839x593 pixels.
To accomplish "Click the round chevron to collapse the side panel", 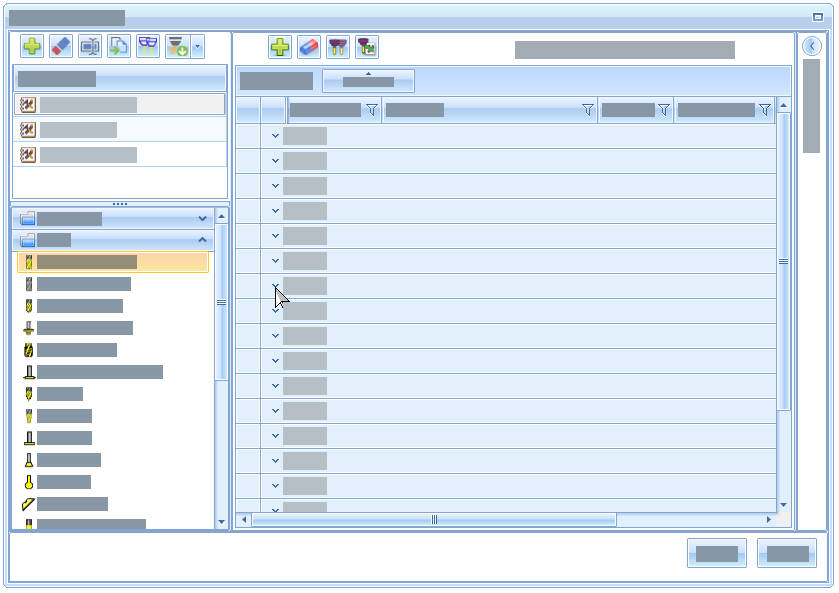I will point(812,46).
